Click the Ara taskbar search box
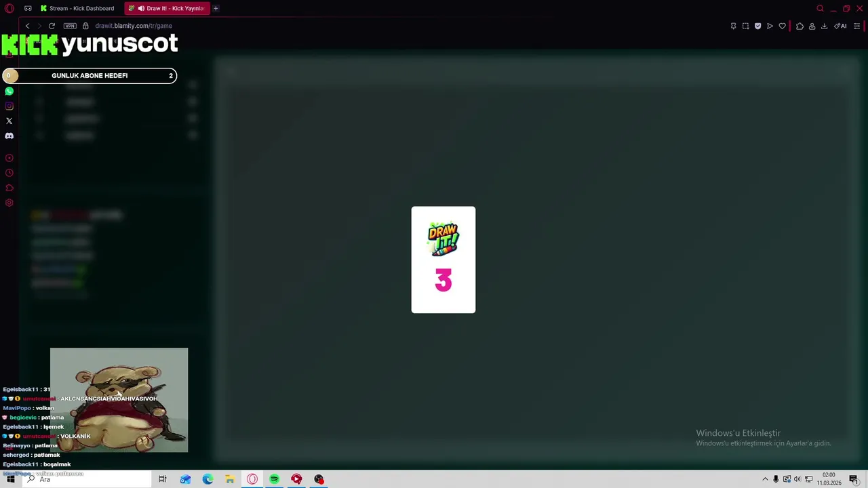The height and width of the screenshot is (488, 868). tap(86, 479)
